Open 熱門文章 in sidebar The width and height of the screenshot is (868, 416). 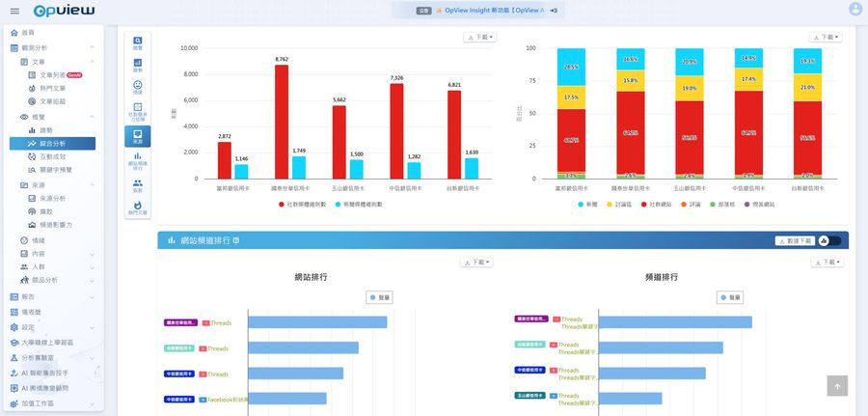(55, 88)
